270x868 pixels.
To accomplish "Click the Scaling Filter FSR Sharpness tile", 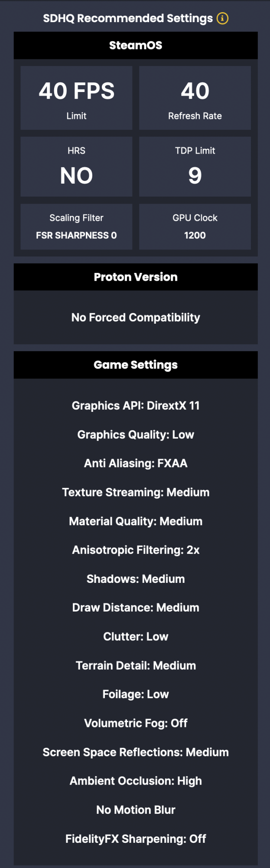I will pos(76,227).
